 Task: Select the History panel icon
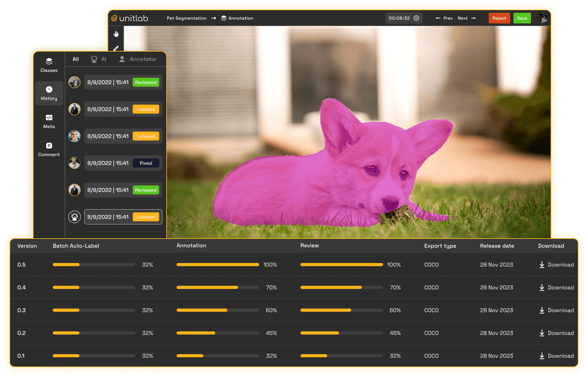point(48,93)
